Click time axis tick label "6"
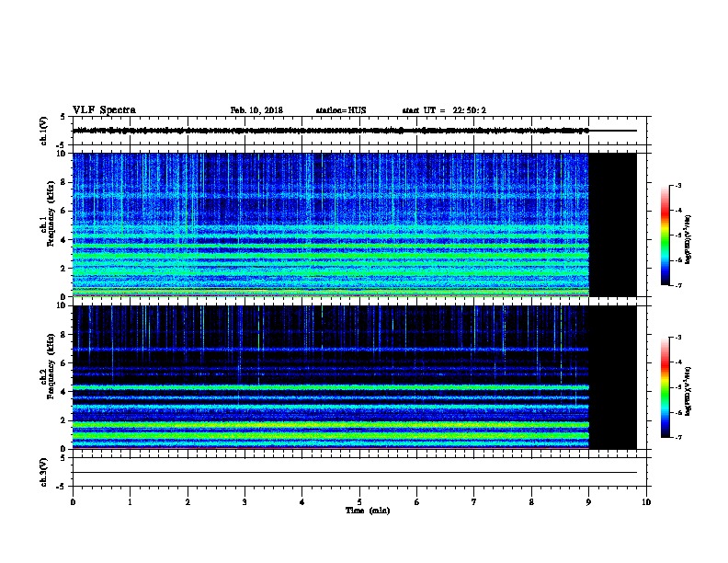The width and height of the screenshot is (728, 563). tap(417, 502)
